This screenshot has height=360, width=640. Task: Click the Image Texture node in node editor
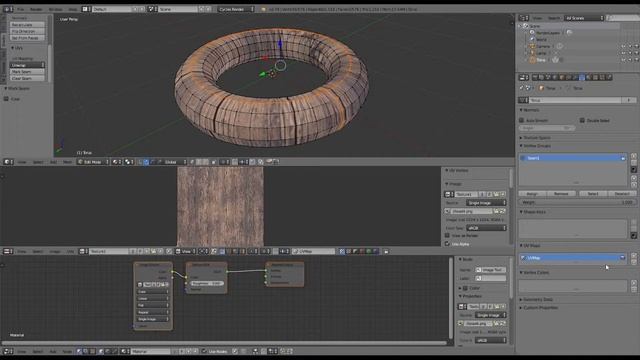pos(153,296)
